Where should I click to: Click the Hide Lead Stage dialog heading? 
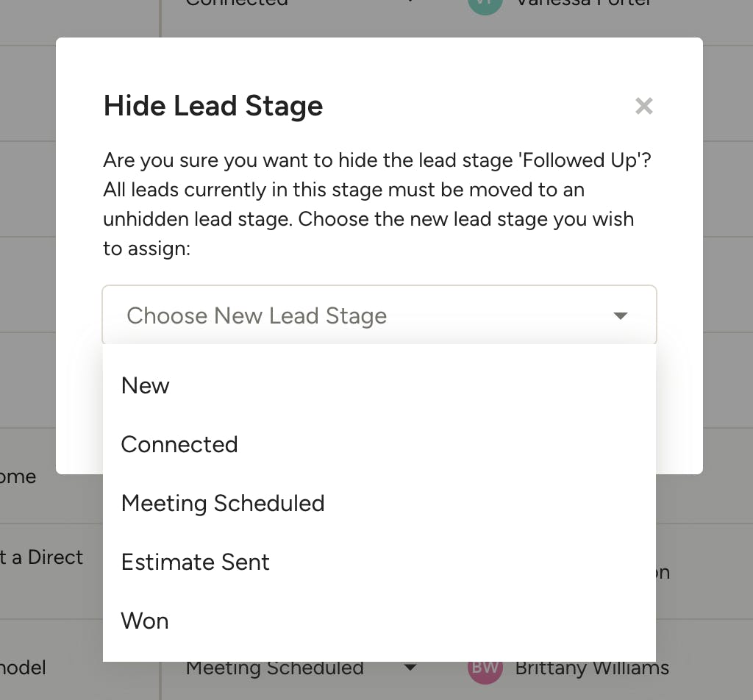(x=213, y=106)
